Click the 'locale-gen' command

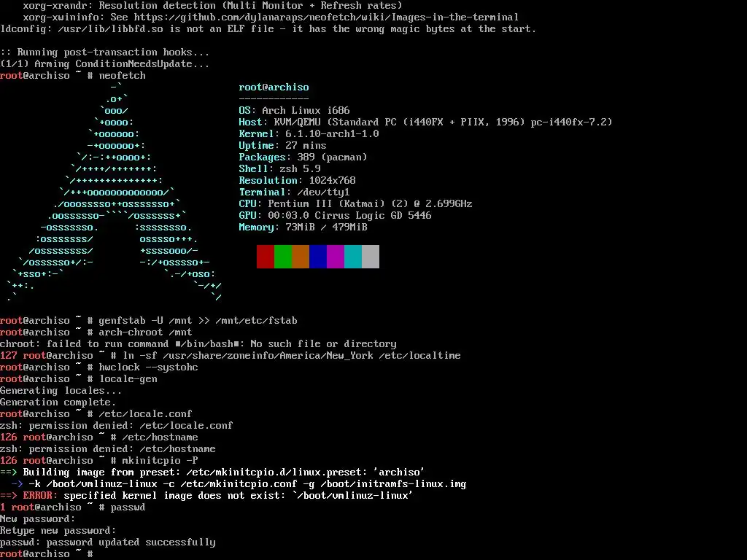[128, 379]
